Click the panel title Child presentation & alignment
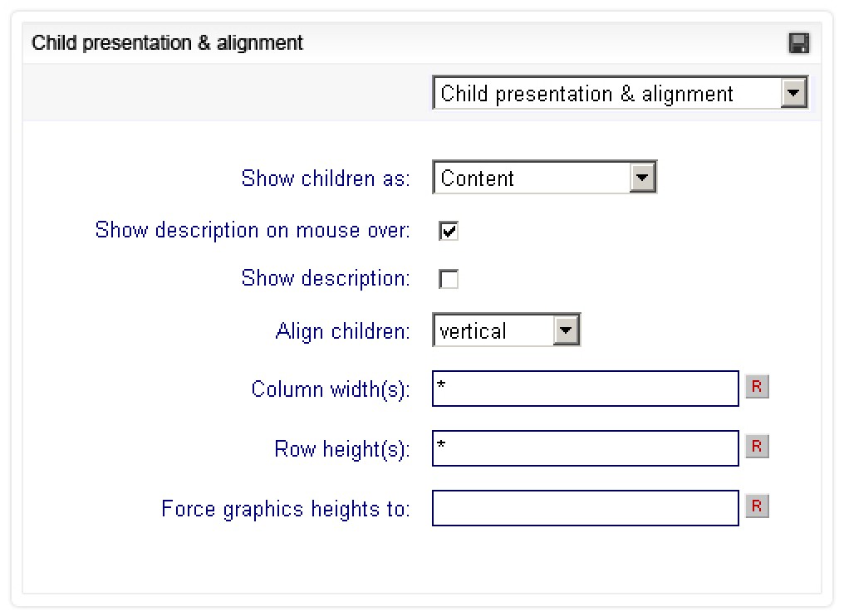844x616 pixels. pos(167,43)
